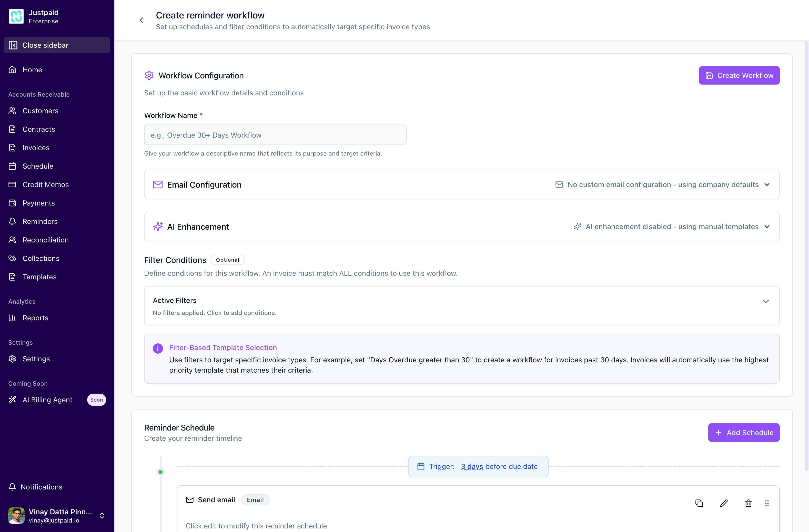
Task: Open Reminders from the bell icon
Action: point(13,221)
